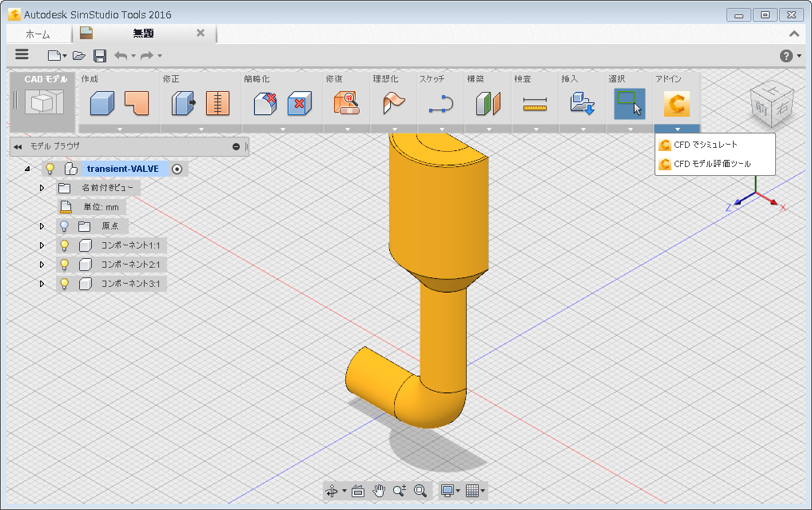Switch to the ホーム tab
This screenshot has height=510, width=812.
[x=38, y=34]
